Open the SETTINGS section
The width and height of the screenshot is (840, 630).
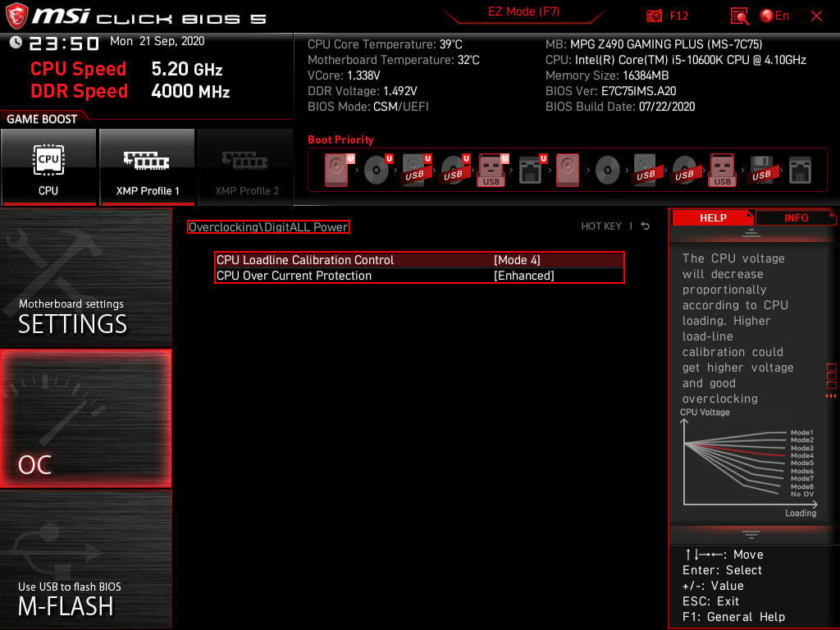(x=85, y=278)
